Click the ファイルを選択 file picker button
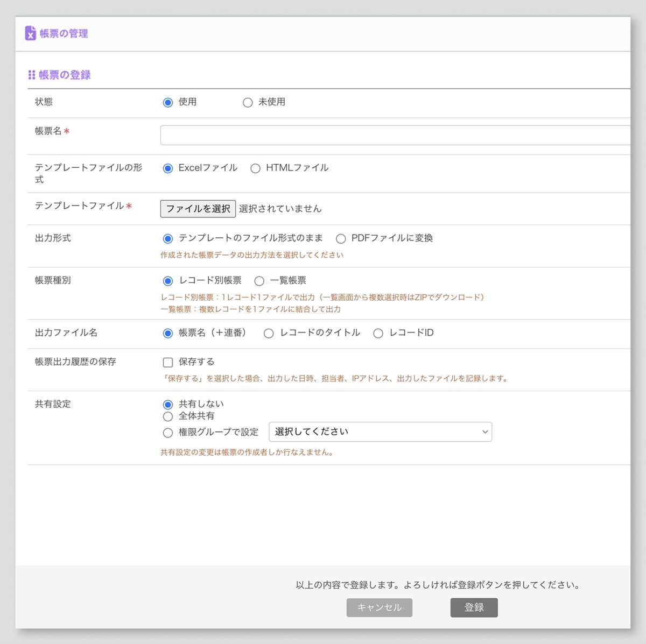The width and height of the screenshot is (646, 644). [198, 209]
